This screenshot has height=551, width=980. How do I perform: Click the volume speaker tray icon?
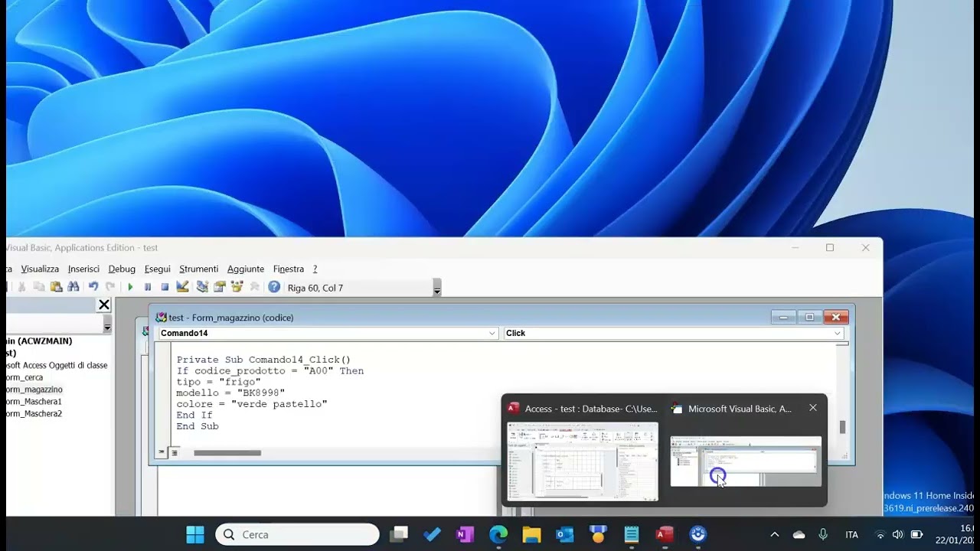point(897,534)
